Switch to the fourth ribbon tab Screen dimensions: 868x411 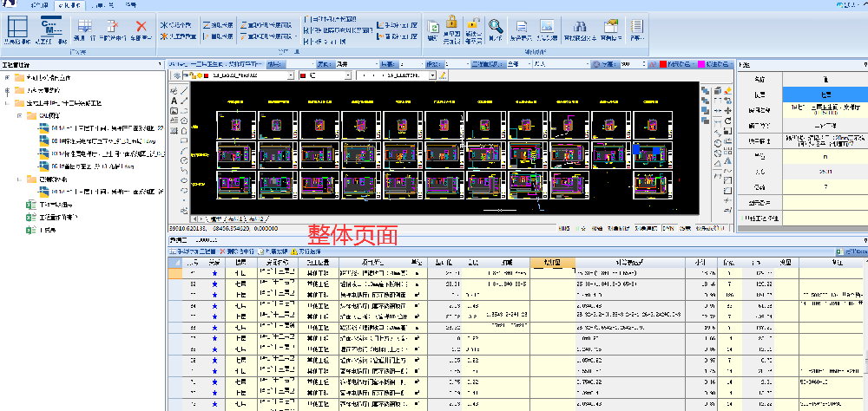tap(131, 5)
